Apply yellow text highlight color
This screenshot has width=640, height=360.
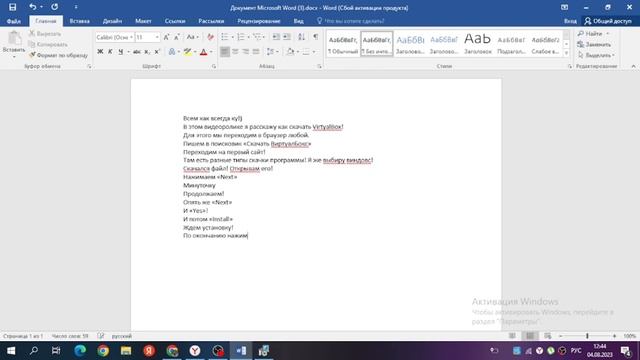[x=187, y=52]
